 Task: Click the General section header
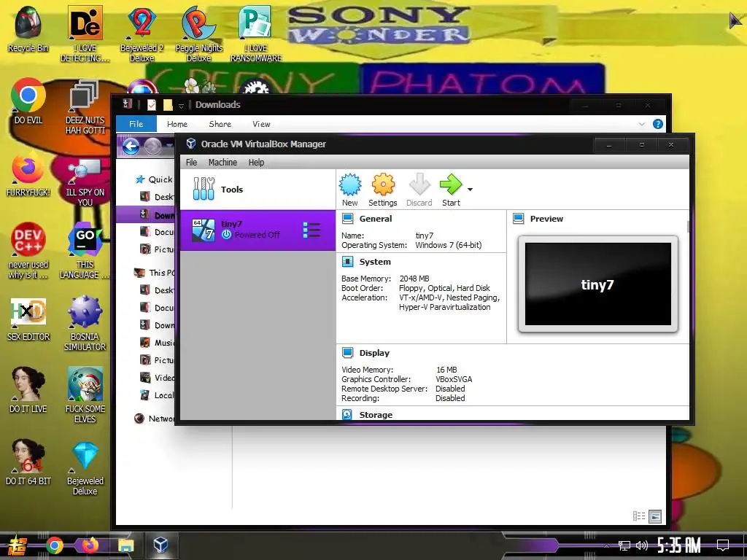(x=376, y=219)
